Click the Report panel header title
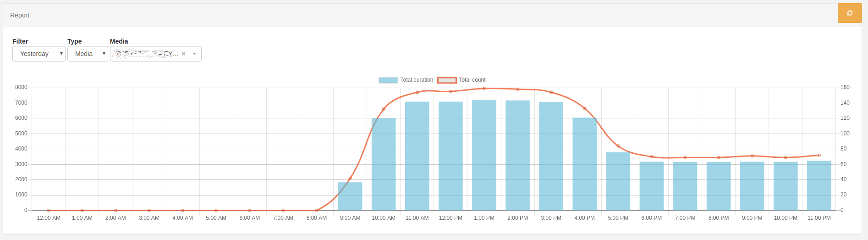Image resolution: width=868 pixels, height=240 pixels. (x=20, y=15)
